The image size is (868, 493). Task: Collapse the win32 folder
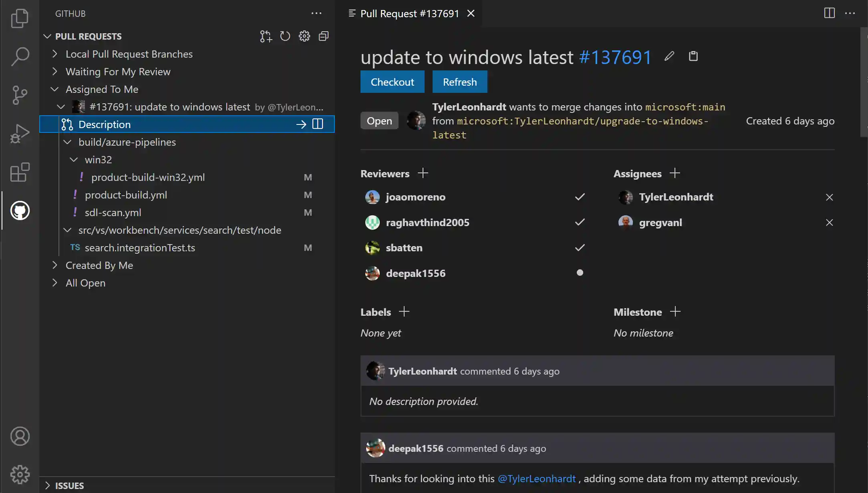73,159
